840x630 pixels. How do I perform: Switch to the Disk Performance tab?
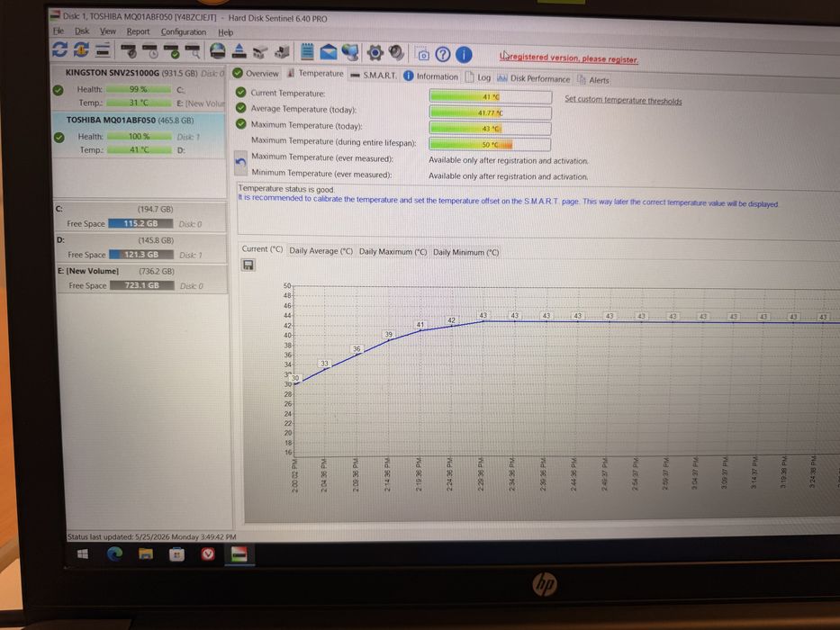pos(534,79)
